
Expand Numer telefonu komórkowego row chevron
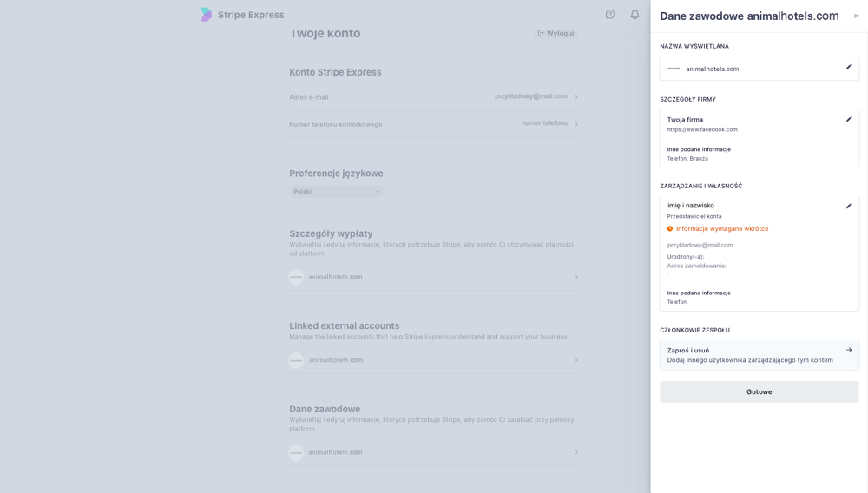point(575,124)
